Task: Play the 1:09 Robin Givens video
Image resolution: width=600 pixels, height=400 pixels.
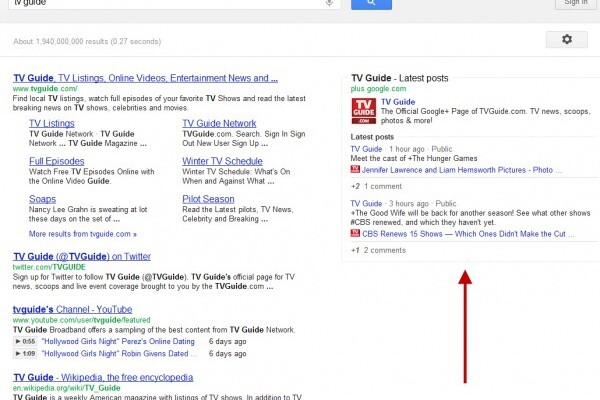Action: tap(25, 353)
